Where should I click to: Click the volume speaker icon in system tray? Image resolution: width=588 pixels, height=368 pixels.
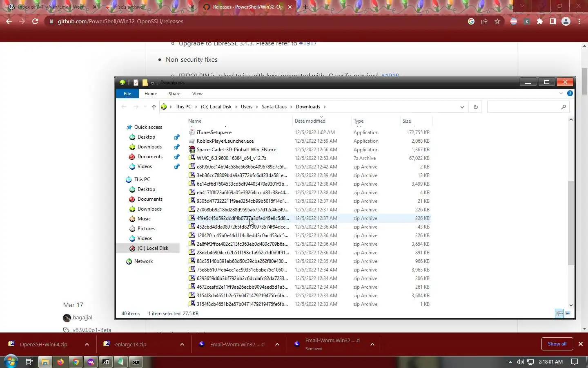coord(520,362)
